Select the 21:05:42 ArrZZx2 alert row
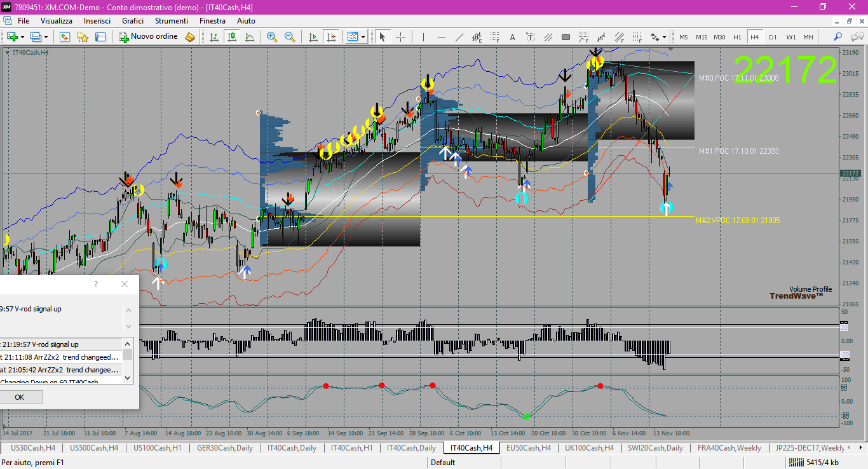868x469 pixels. [x=60, y=370]
